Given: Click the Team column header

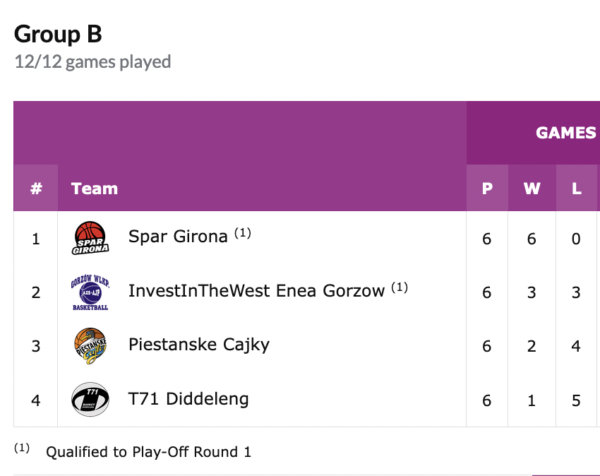Looking at the screenshot, I should (94, 188).
